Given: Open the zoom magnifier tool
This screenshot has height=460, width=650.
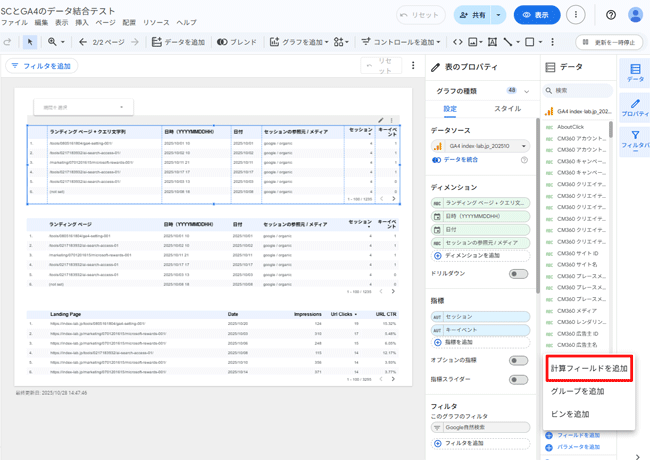Looking at the screenshot, I should tap(52, 42).
